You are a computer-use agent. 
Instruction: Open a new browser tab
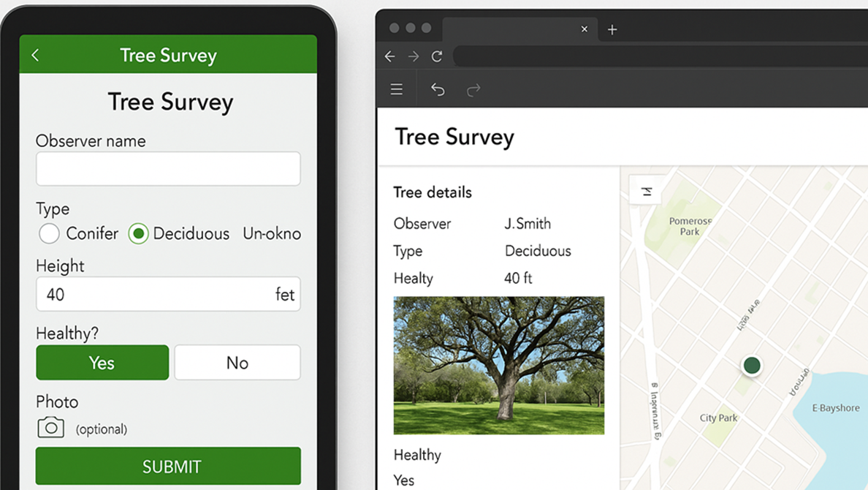(x=612, y=29)
